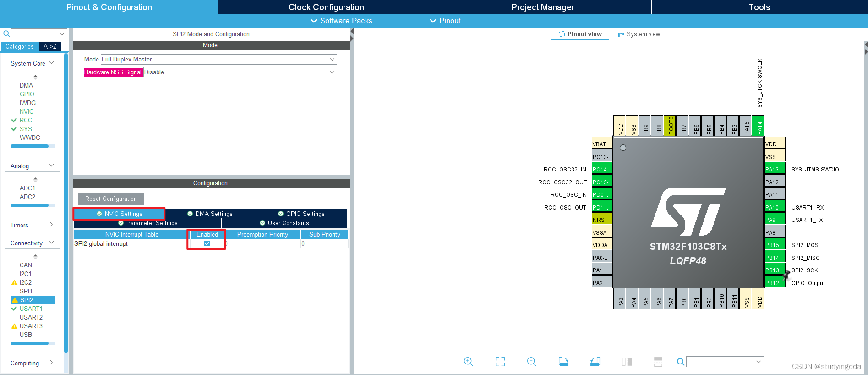Viewport: 868px width, 375px height.
Task: Select SPI1 in Connectivity list
Action: pos(26,291)
